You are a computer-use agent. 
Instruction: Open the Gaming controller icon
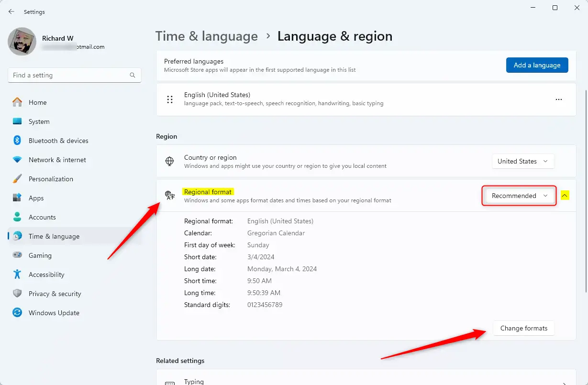(17, 255)
